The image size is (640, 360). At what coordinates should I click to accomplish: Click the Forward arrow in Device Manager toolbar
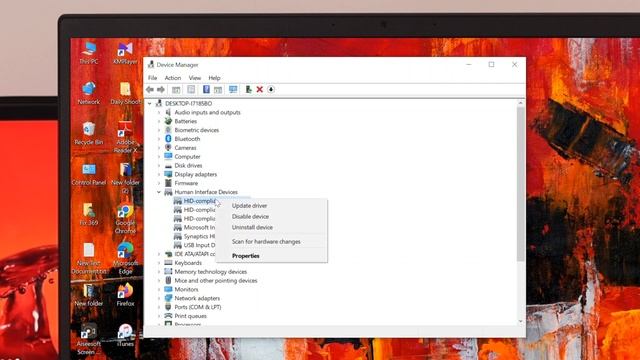[161, 89]
